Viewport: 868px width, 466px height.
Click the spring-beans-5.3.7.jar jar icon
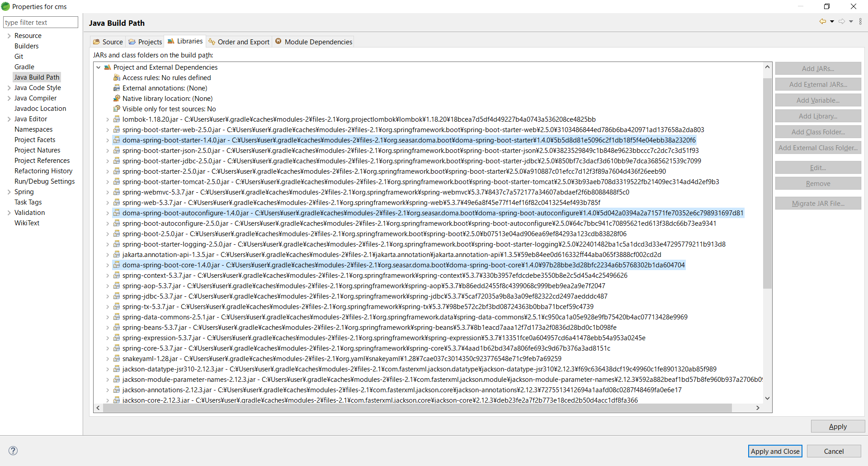117,328
